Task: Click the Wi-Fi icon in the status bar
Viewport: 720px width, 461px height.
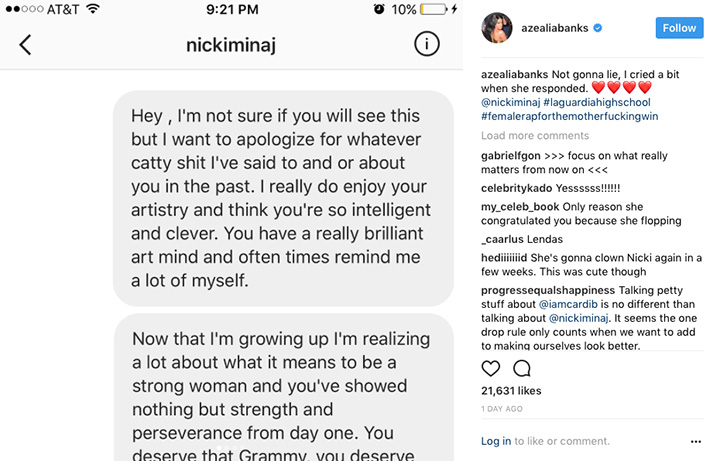Action: click(93, 10)
